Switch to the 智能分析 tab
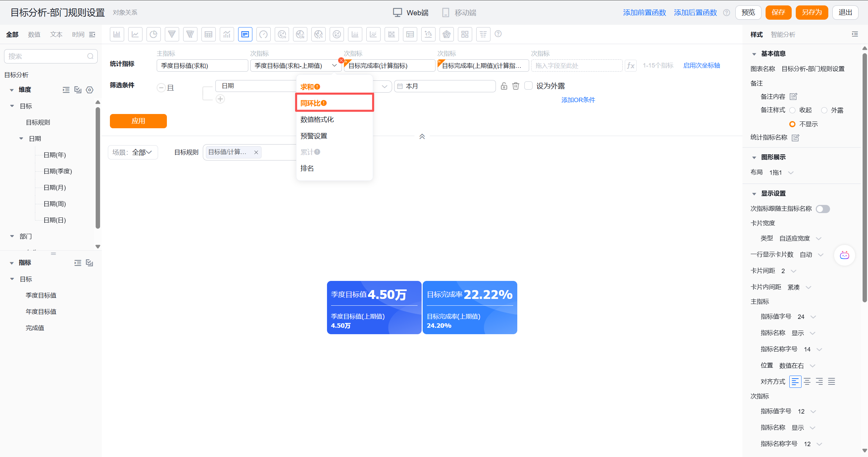 [783, 35]
